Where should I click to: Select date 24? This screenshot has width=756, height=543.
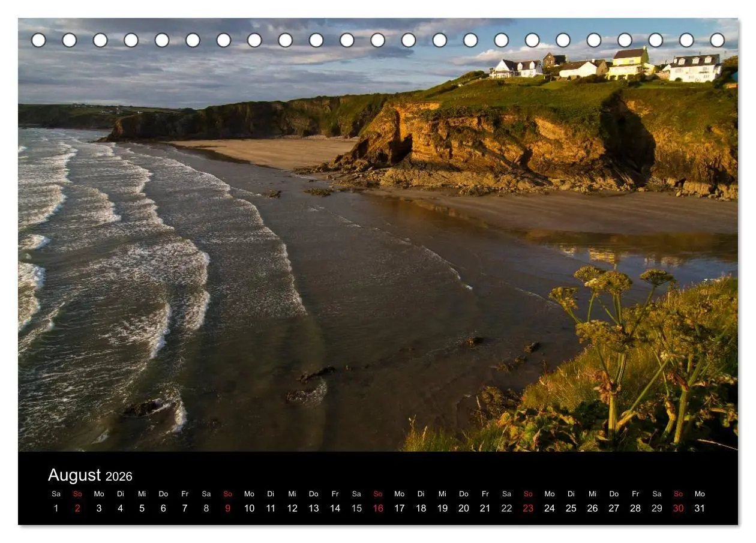(550, 508)
